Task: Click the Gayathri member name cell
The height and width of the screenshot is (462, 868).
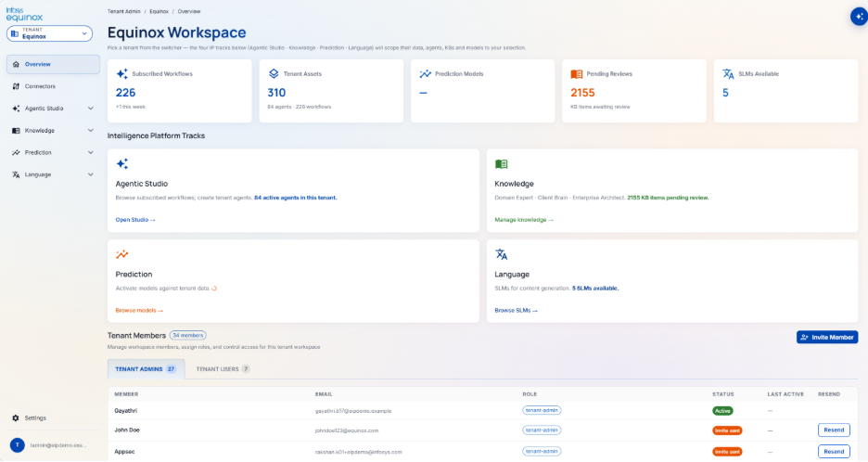Action: point(126,411)
